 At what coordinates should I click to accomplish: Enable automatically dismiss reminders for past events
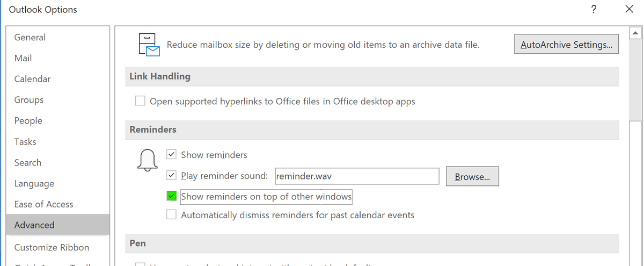tap(171, 215)
